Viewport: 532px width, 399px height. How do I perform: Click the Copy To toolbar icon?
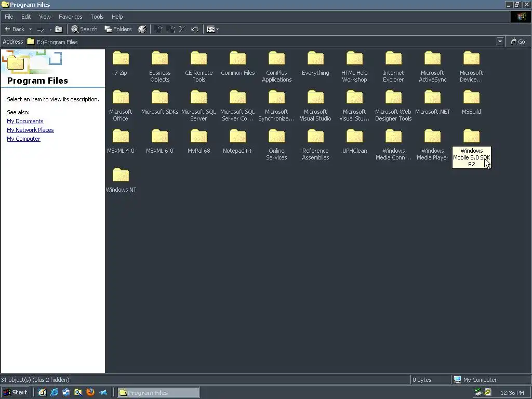pos(170,29)
